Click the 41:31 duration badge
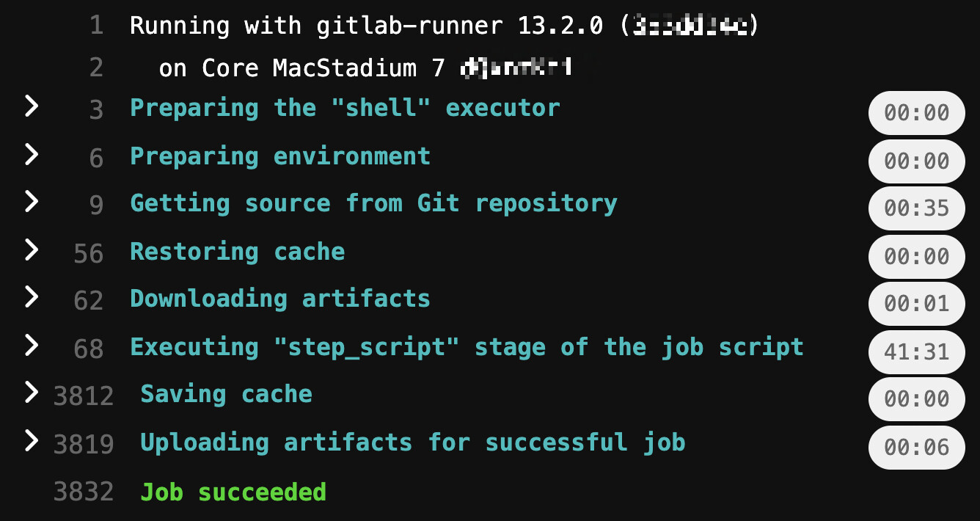The image size is (980, 521). (916, 352)
